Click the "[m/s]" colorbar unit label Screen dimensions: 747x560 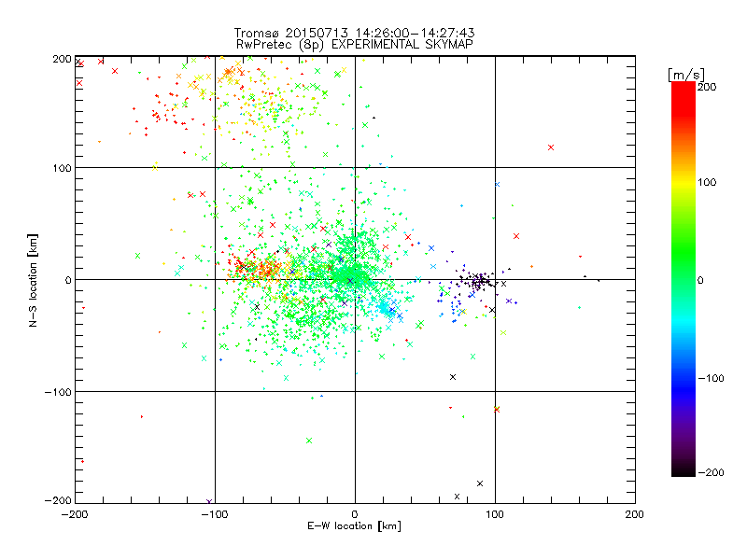(x=686, y=75)
